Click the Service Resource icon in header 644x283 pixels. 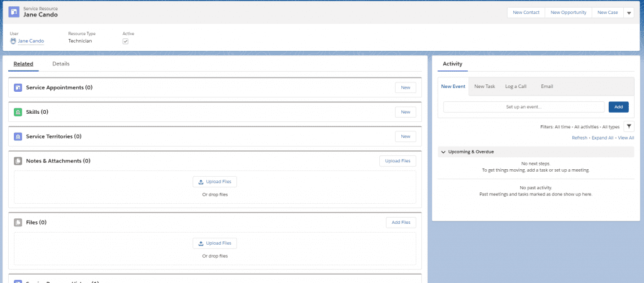point(14,12)
